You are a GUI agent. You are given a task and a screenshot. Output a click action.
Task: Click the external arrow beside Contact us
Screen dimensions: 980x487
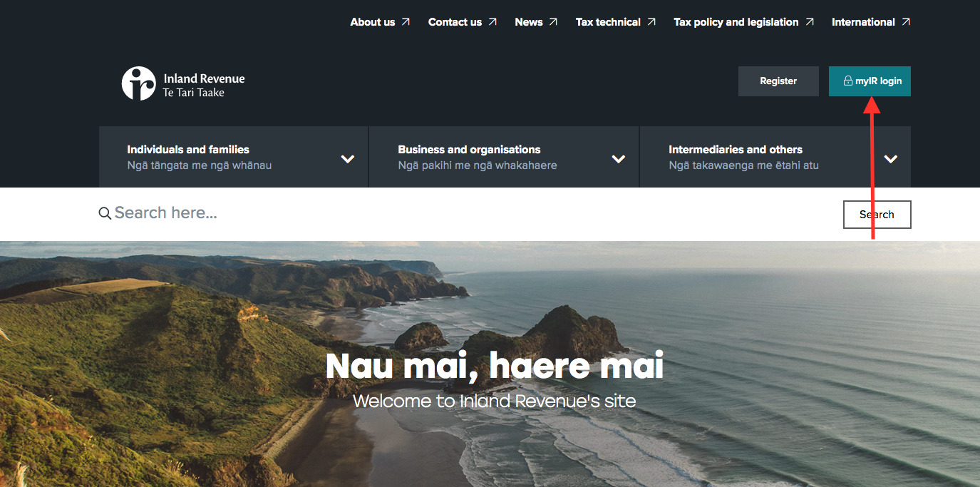492,22
